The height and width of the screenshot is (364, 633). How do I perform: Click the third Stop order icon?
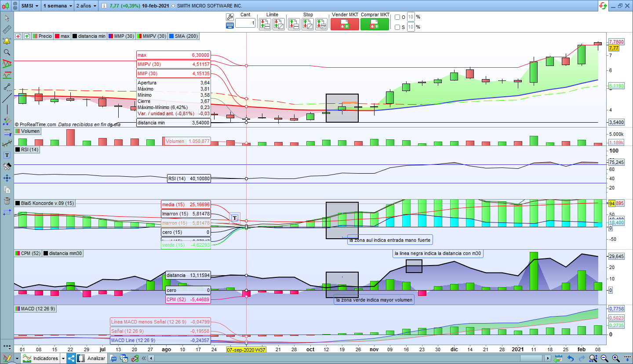(321, 24)
